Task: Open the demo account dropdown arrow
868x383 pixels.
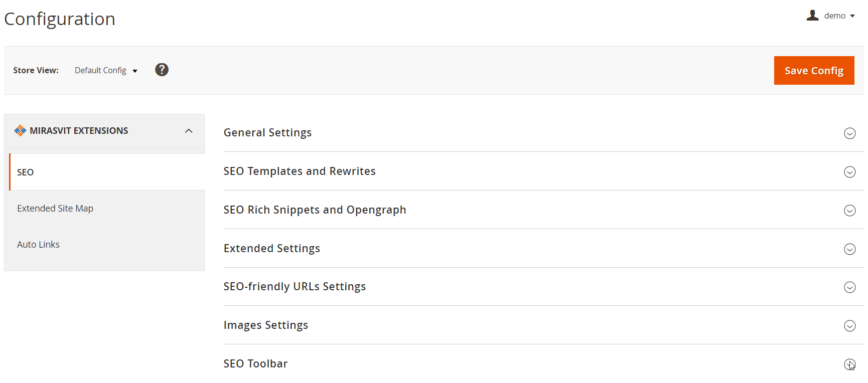Action: [852, 16]
